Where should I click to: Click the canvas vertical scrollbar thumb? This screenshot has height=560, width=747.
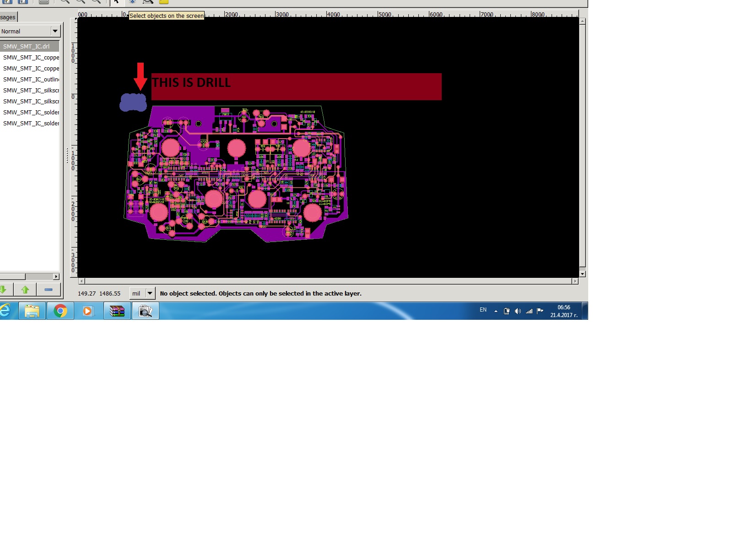582,145
